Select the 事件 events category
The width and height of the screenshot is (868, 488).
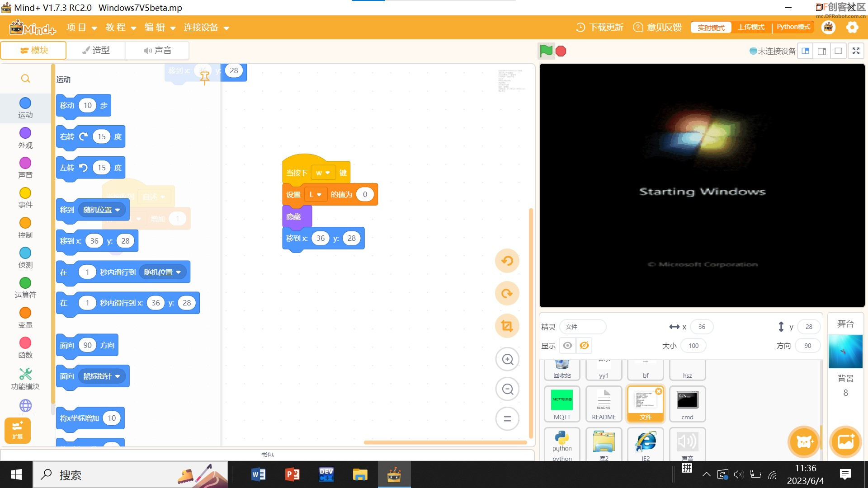(x=25, y=198)
